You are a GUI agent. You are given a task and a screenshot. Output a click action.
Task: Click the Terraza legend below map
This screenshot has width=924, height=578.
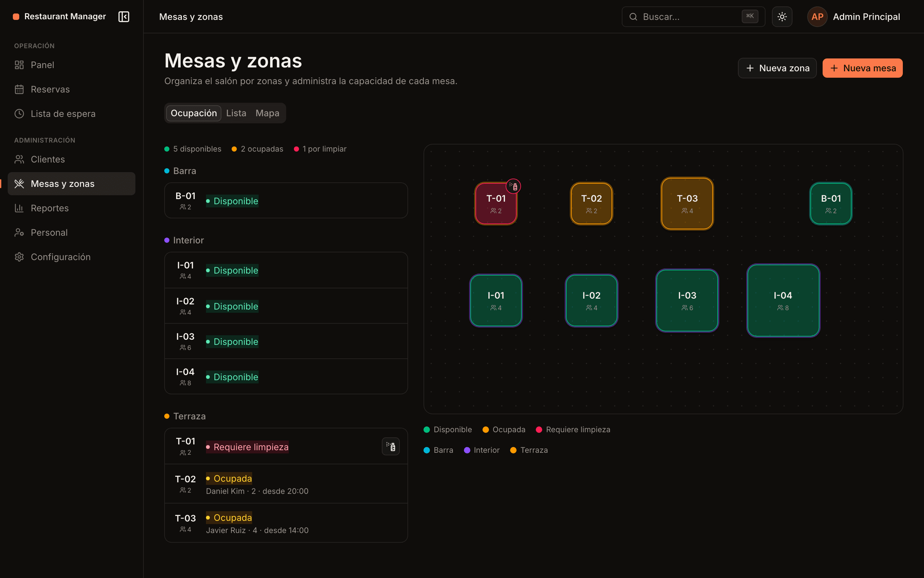tap(529, 450)
